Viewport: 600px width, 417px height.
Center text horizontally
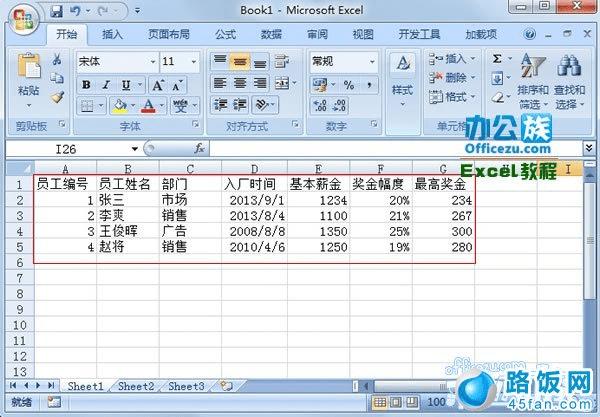tap(240, 83)
